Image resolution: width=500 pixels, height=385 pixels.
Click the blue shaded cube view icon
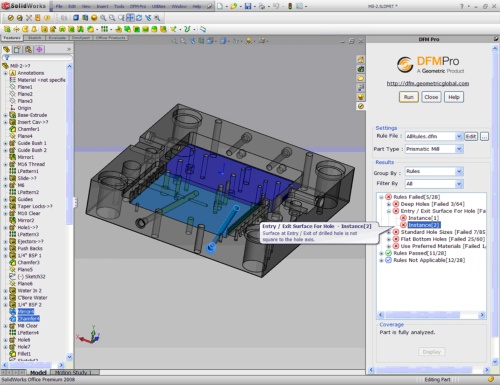(x=76, y=18)
